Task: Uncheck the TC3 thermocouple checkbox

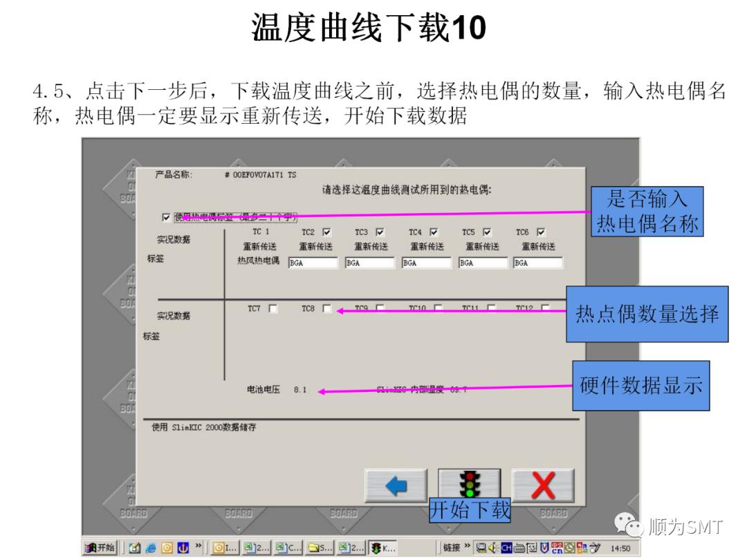Action: point(380,232)
